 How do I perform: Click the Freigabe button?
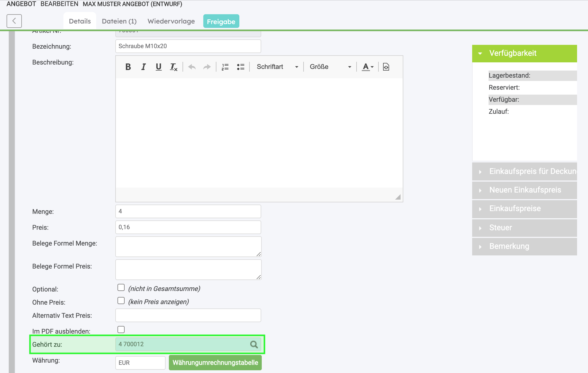pyautogui.click(x=221, y=21)
